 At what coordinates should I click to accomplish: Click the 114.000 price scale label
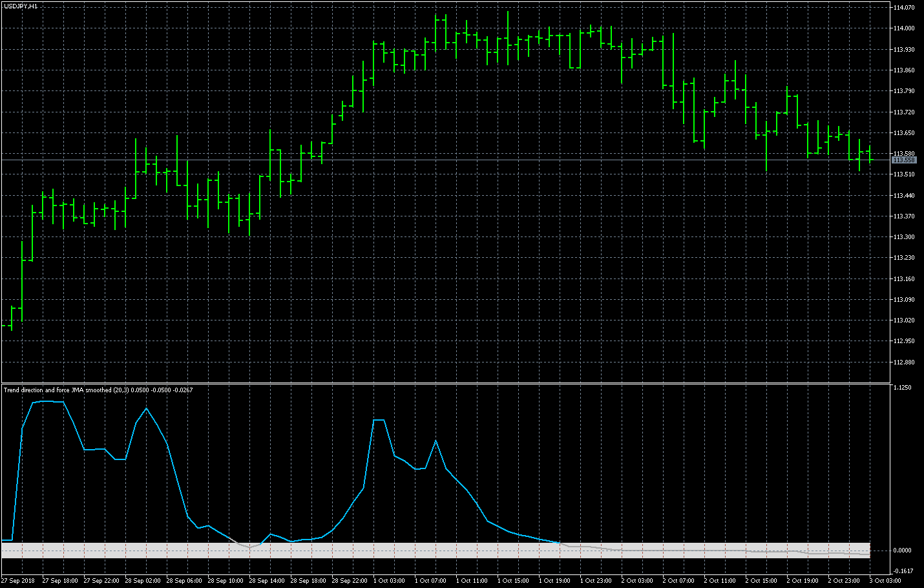click(x=903, y=28)
